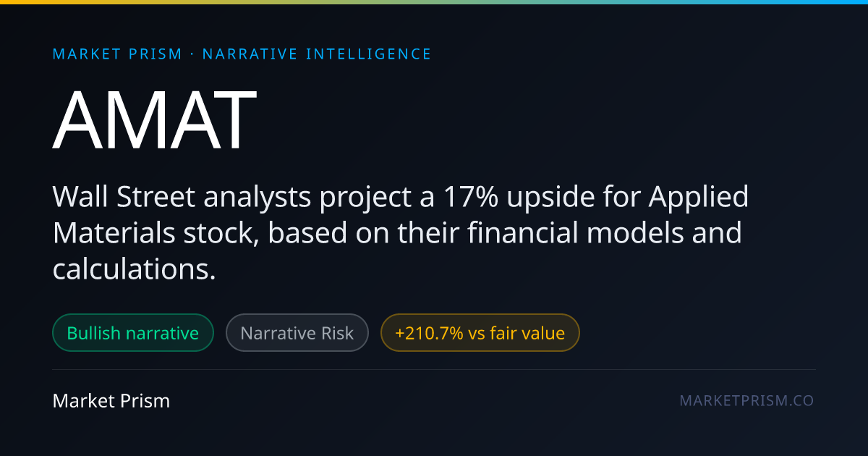This screenshot has height=456, width=868.
Task: Click the horizontal divider above the footer
Action: (x=434, y=370)
